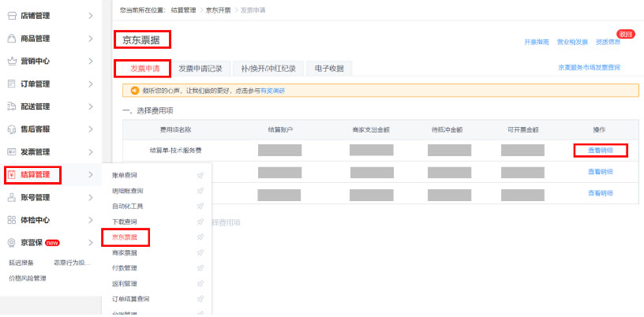Click the invoice icon beside 发票管理
This screenshot has width=644, height=317.
click(12, 152)
